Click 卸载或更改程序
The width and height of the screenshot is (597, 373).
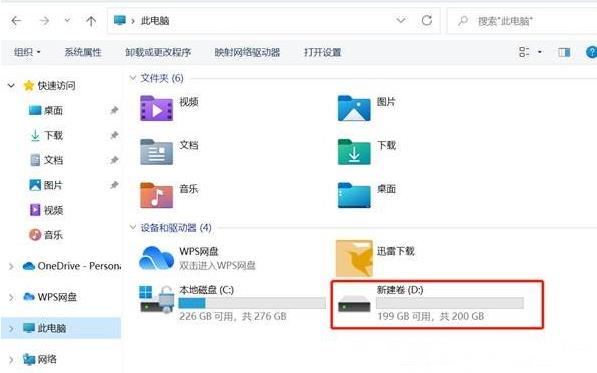[x=158, y=52]
